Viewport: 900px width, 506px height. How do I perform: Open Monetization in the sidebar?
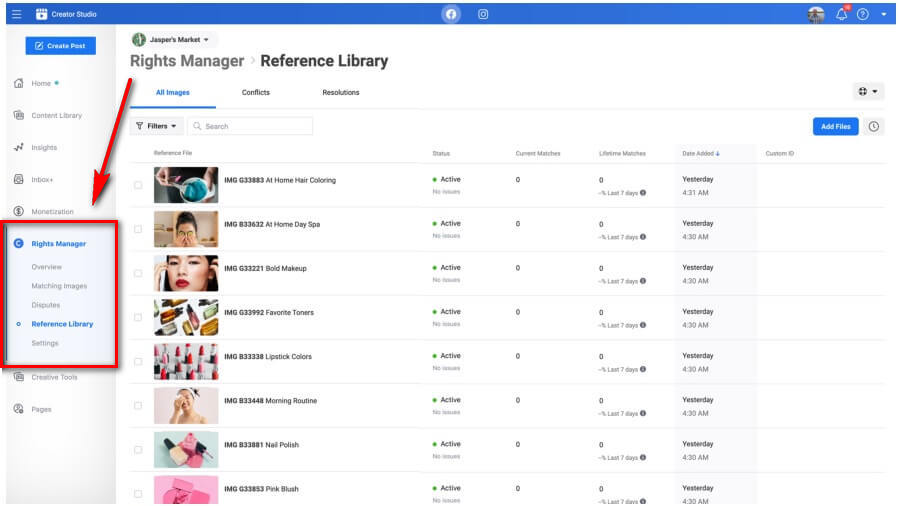click(x=52, y=212)
